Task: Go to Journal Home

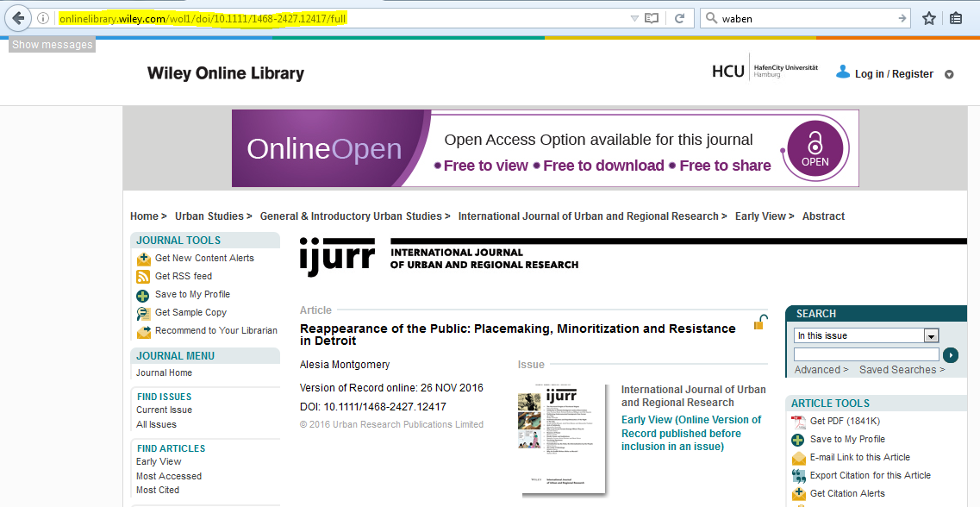Action: 165,372
